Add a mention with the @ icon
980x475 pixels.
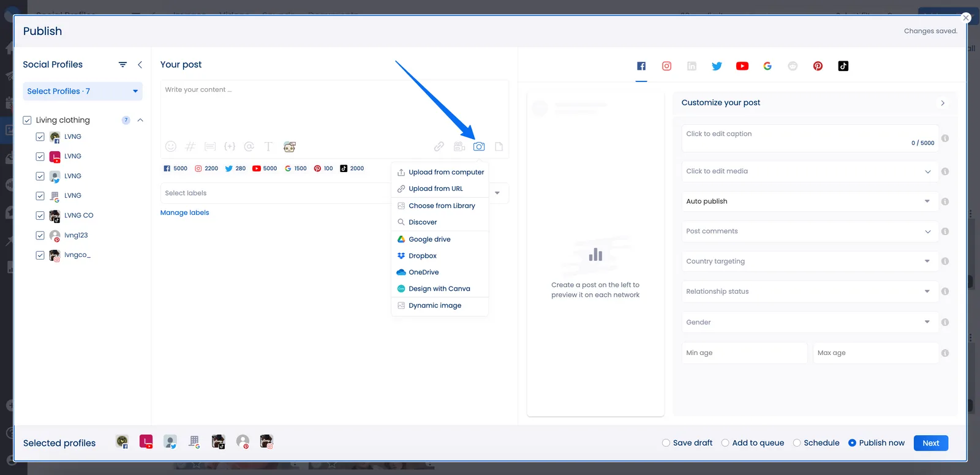click(x=249, y=146)
